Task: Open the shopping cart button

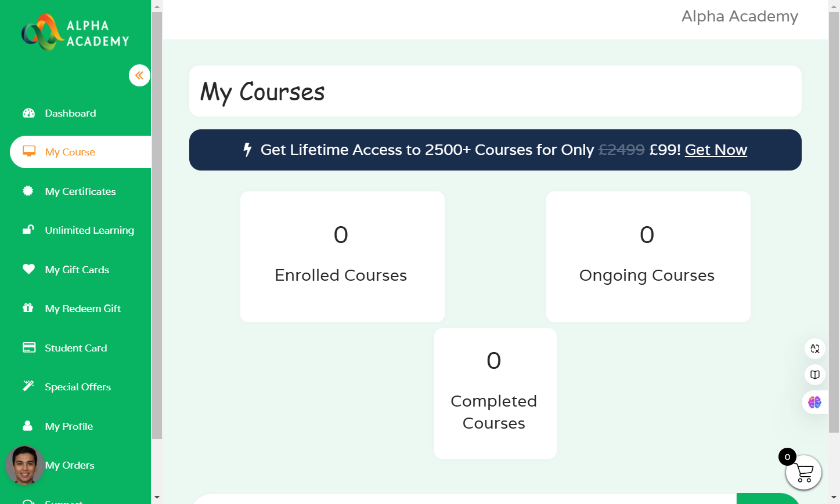Action: pyautogui.click(x=803, y=472)
